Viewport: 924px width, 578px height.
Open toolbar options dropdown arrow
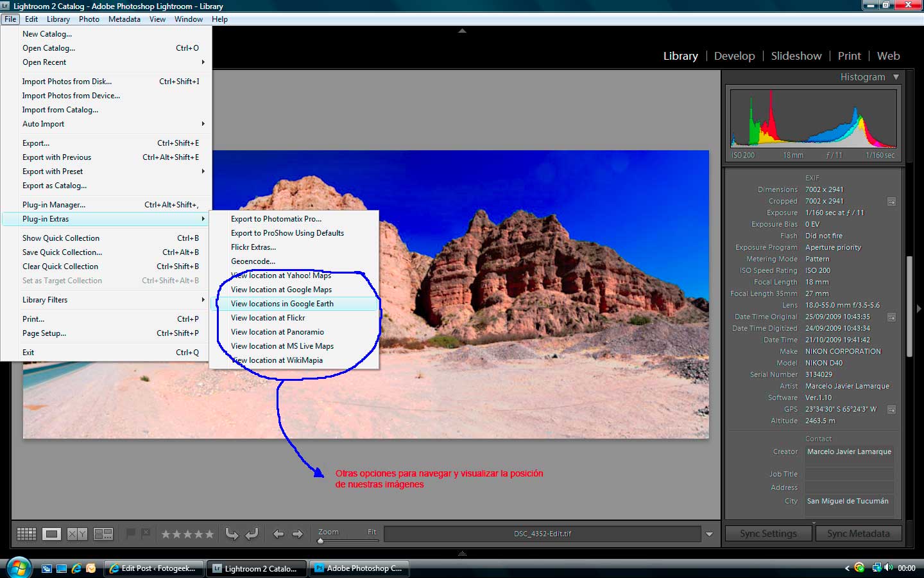[709, 534]
